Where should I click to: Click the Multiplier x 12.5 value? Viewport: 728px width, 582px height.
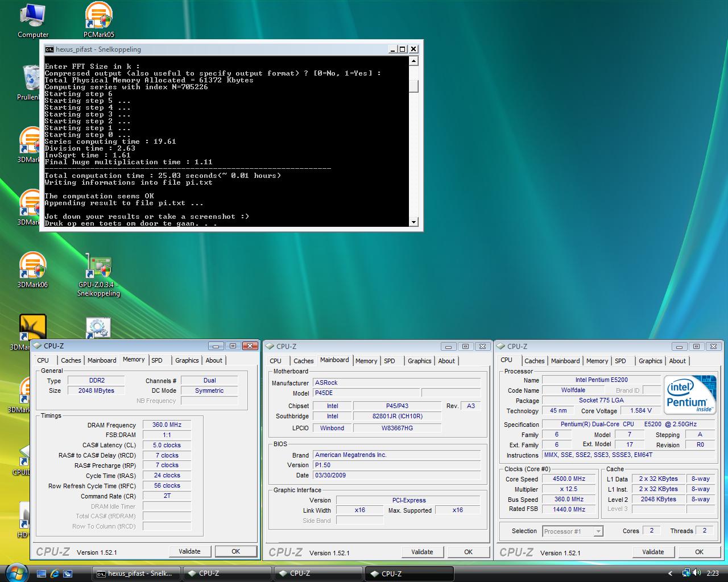(569, 489)
